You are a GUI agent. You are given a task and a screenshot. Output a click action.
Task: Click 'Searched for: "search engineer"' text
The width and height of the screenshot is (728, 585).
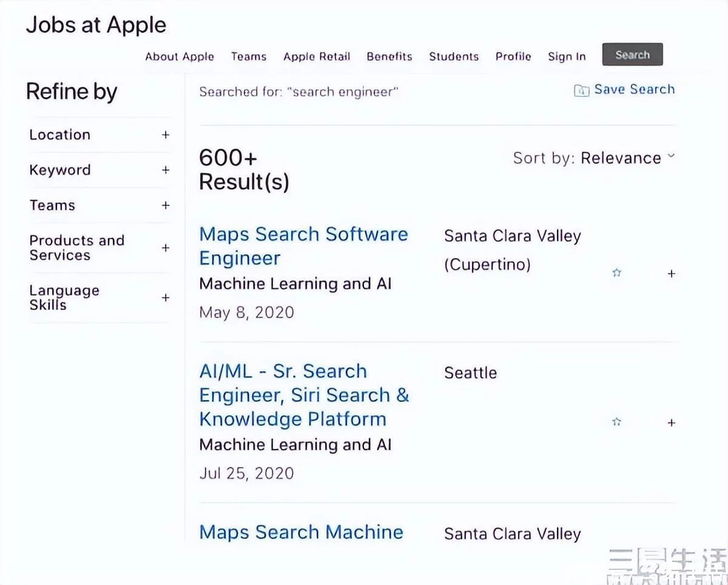point(299,92)
